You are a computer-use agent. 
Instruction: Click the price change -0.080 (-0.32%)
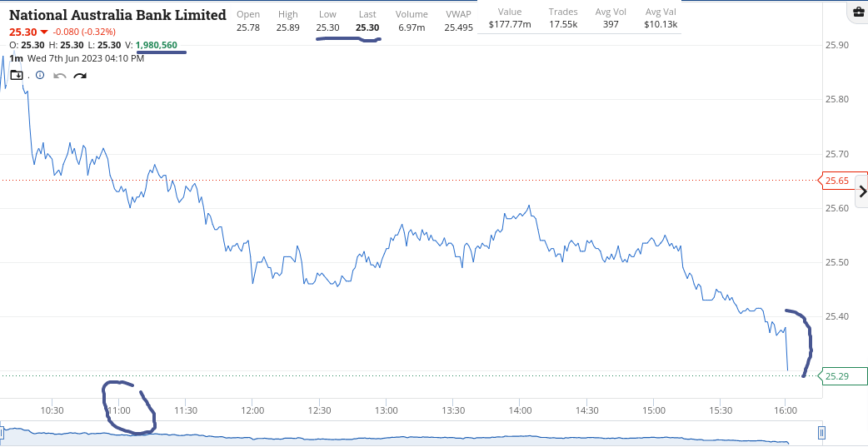pyautogui.click(x=84, y=32)
